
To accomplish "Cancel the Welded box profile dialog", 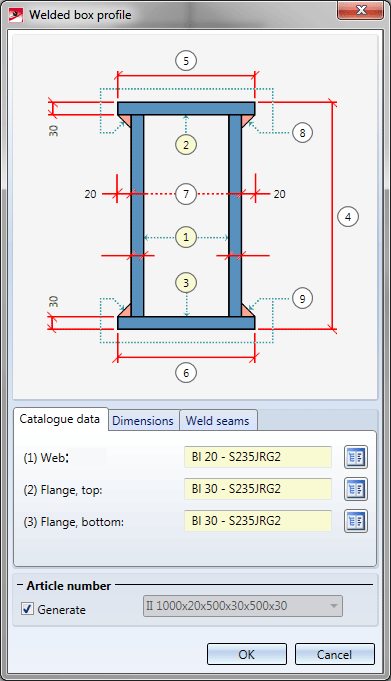I will [334, 654].
